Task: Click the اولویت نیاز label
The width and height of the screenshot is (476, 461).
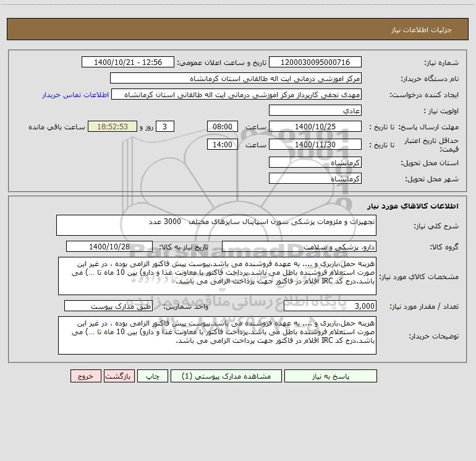Action: tap(441, 111)
